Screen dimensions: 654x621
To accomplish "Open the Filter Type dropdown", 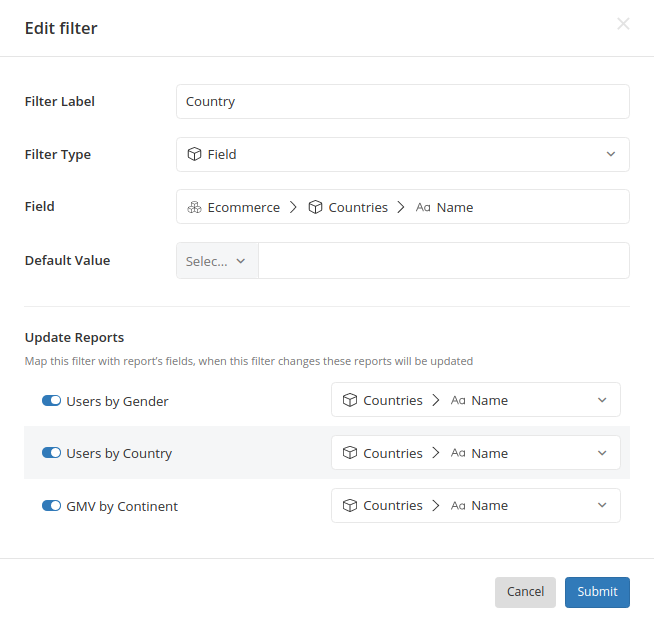I will coord(403,154).
